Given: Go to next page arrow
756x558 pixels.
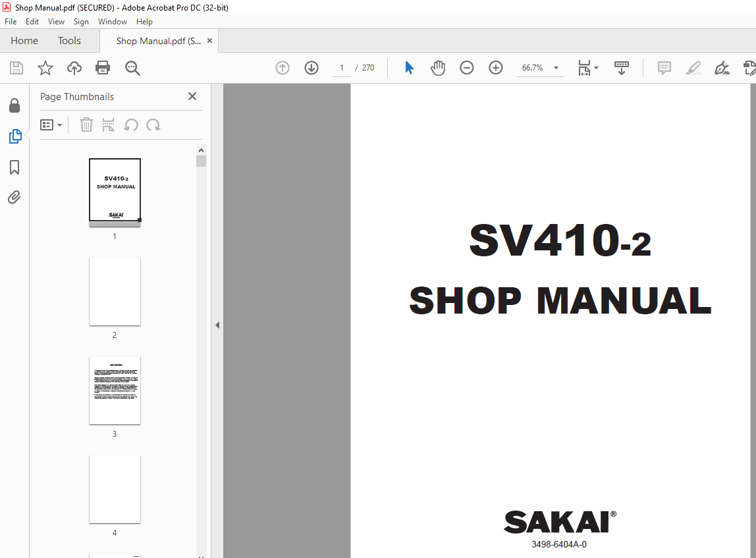Looking at the screenshot, I should (x=311, y=68).
